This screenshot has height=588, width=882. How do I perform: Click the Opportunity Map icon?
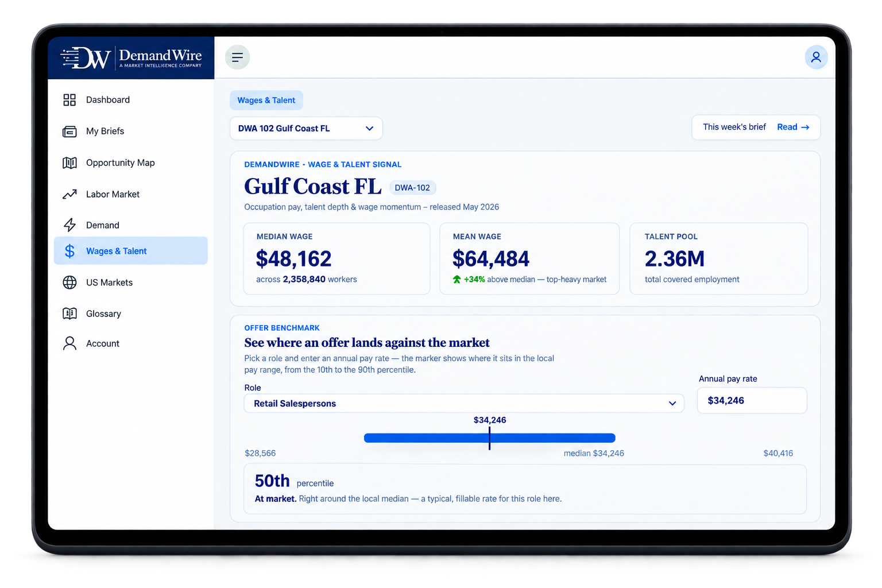69,163
